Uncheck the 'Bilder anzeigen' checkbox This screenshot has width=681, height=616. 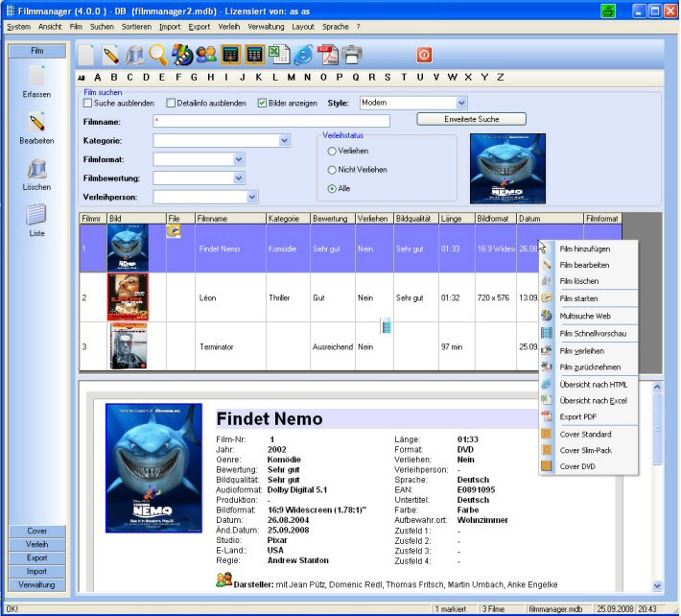[262, 103]
